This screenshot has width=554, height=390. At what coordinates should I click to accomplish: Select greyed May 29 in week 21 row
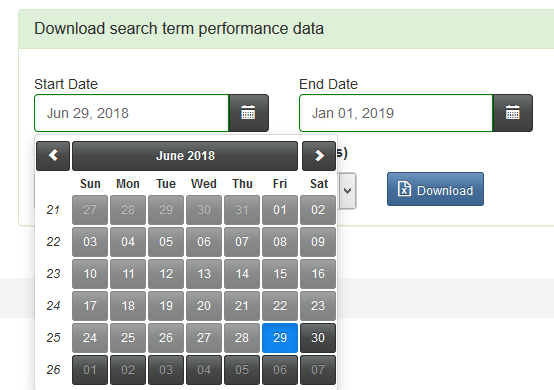166,210
